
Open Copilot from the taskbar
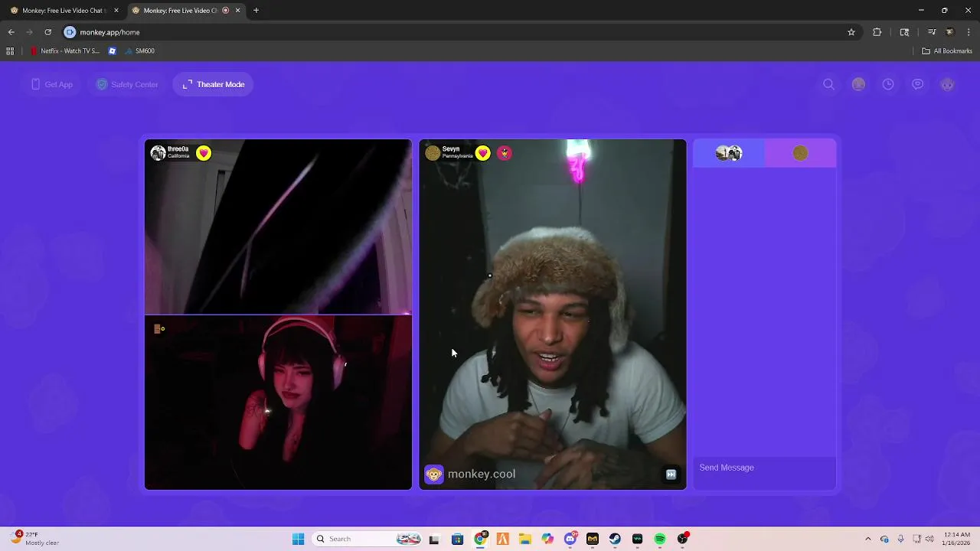[x=547, y=539]
